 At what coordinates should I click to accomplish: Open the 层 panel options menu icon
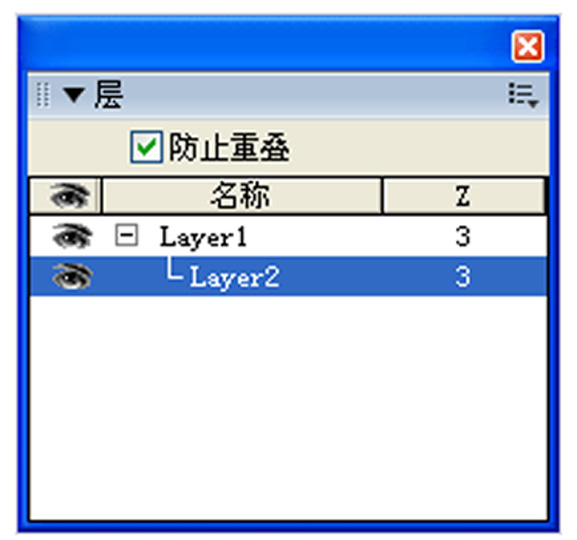pyautogui.click(x=523, y=95)
